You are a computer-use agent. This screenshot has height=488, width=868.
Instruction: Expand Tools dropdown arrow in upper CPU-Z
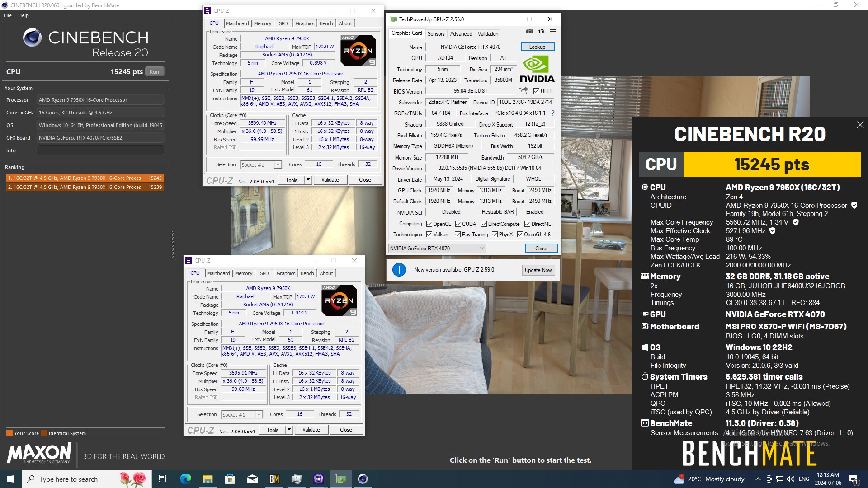[x=308, y=180]
